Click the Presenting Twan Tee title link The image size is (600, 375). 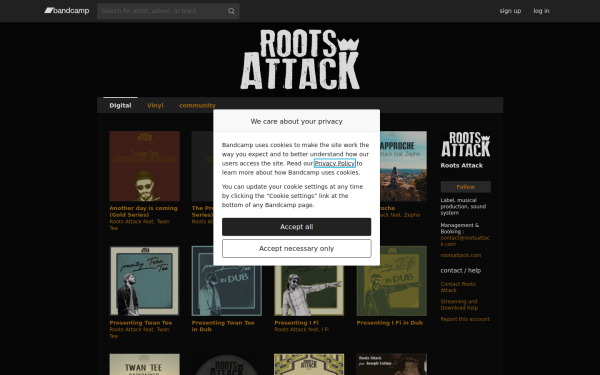(140, 323)
